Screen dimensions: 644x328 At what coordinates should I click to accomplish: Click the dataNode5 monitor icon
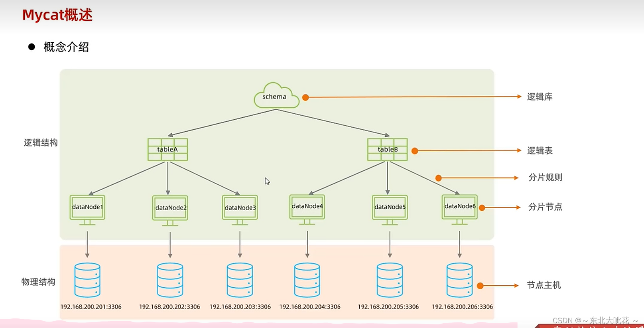[390, 210]
